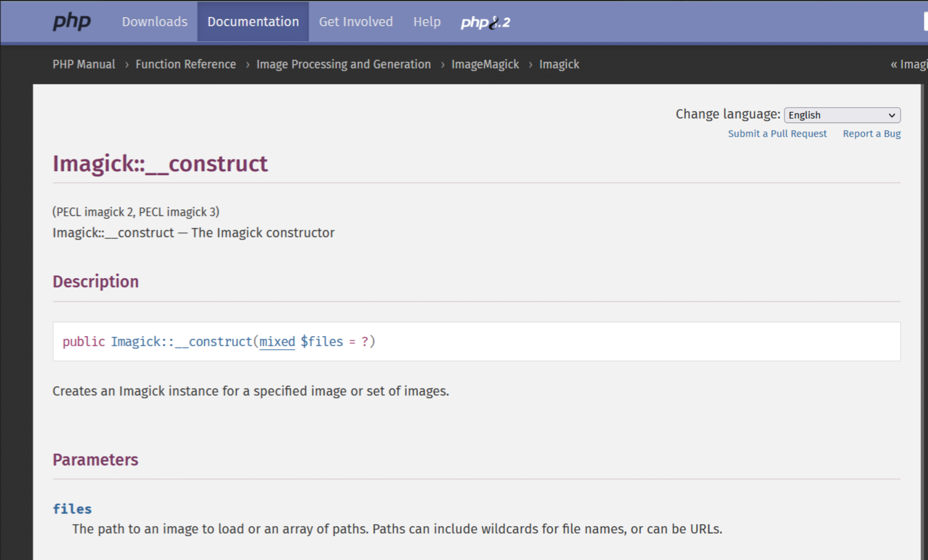Open the php 8.2 release logo
The height and width of the screenshot is (560, 928).
point(486,22)
